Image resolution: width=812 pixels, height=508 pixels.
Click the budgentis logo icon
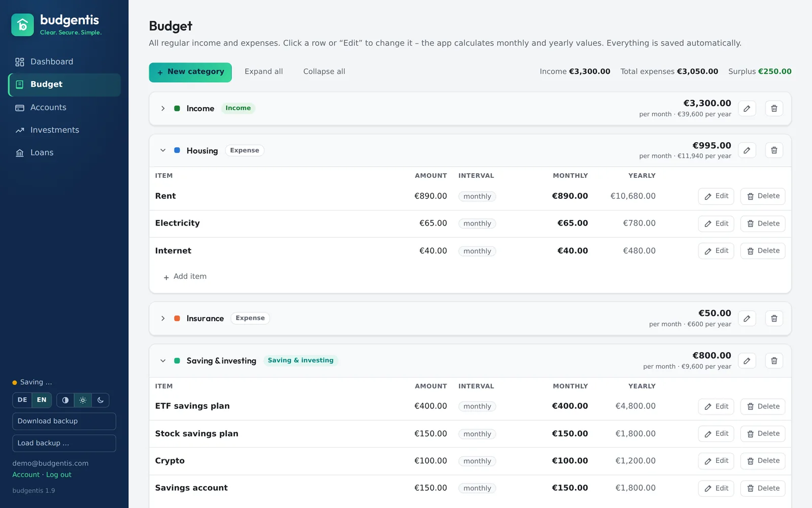pyautogui.click(x=22, y=25)
